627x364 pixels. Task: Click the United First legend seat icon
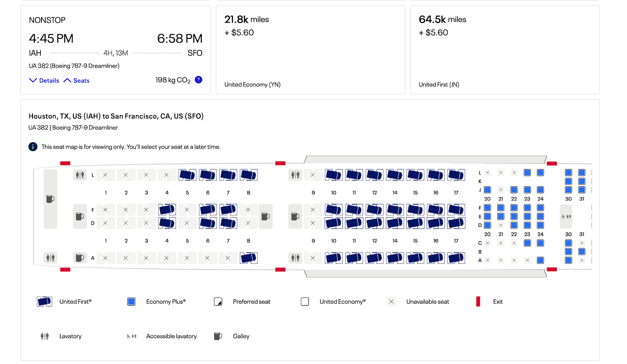[x=44, y=301]
